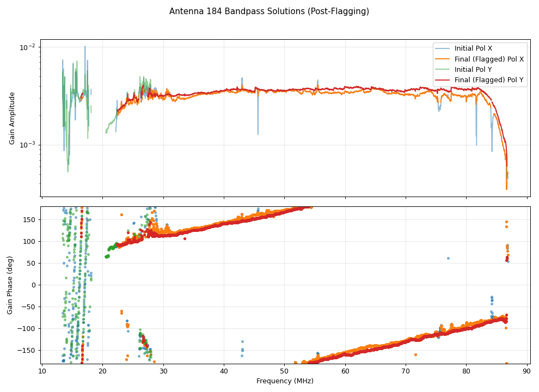This screenshot has height=392, width=539.
Task: Click the isolated orange phase point near 72 MHz
Action: tap(415, 354)
